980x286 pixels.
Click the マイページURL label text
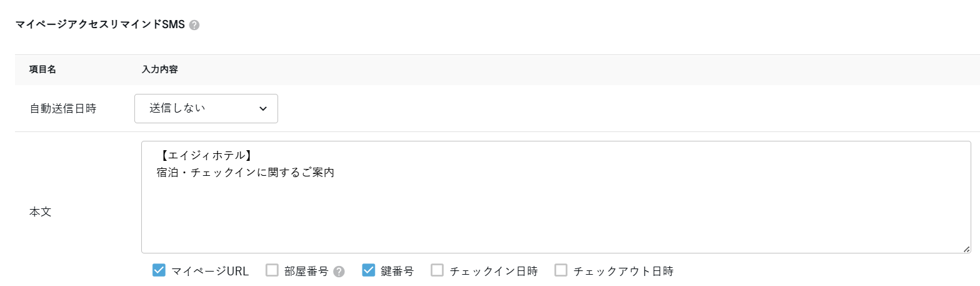[x=210, y=272]
